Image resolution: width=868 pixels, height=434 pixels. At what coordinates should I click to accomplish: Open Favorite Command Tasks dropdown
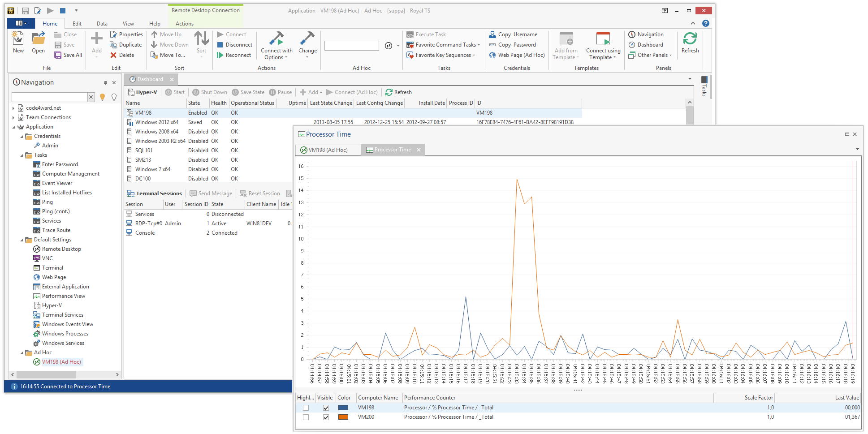coord(443,45)
